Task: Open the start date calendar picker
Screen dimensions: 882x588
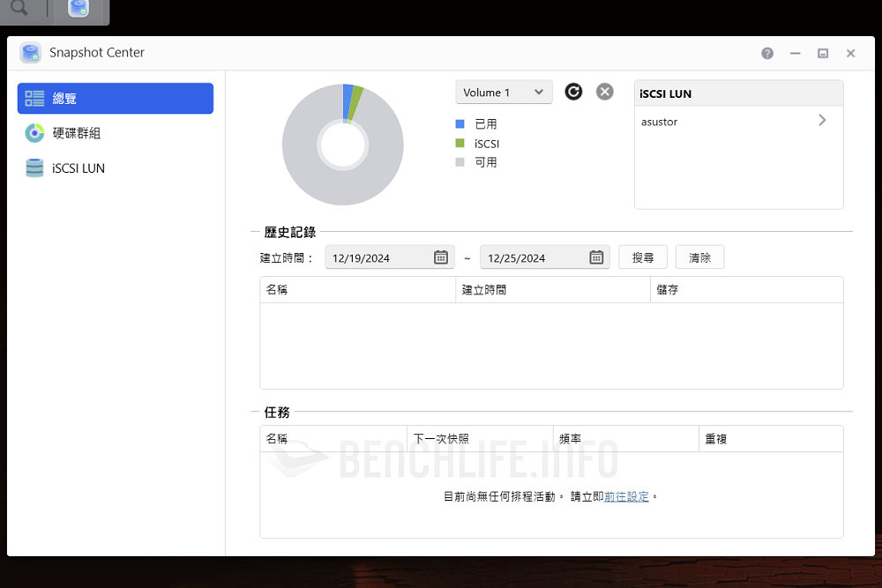Action: click(x=441, y=257)
